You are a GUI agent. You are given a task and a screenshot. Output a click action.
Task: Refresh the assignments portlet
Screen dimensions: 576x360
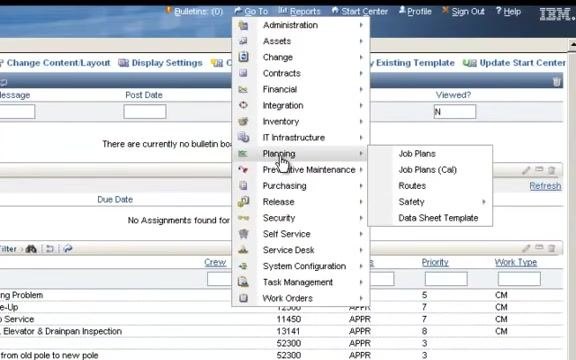(545, 186)
